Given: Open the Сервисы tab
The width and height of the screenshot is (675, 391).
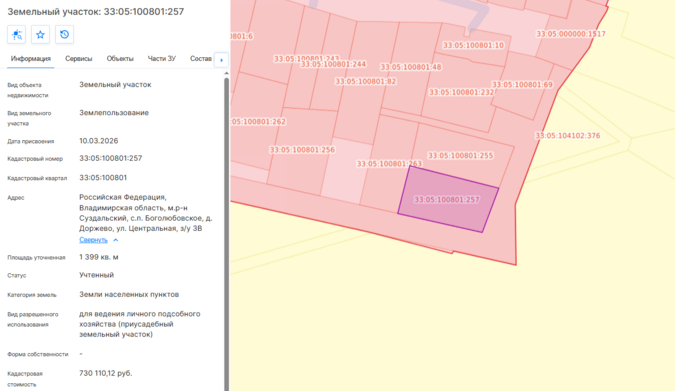Looking at the screenshot, I should [x=79, y=59].
